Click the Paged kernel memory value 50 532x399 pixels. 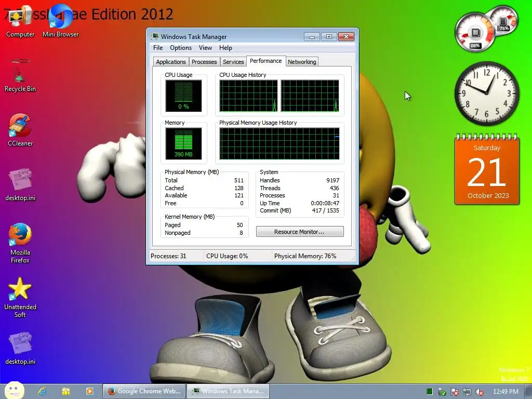[x=240, y=225]
